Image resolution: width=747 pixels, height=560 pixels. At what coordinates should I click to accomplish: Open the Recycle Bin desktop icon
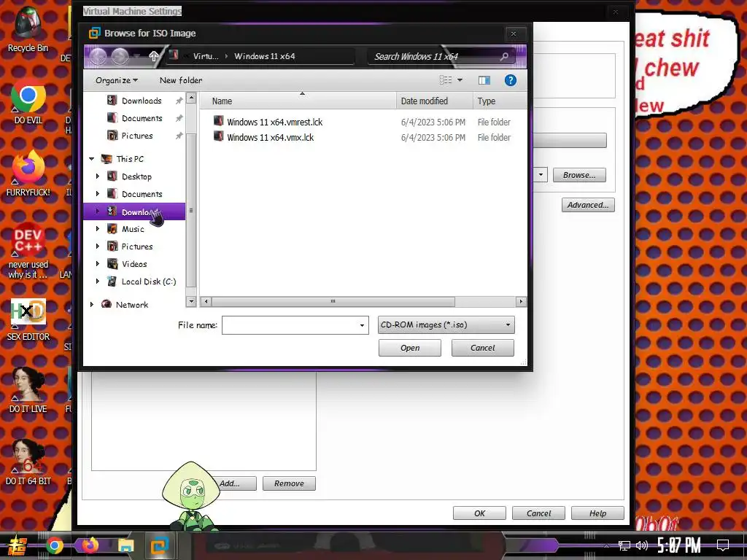coord(28,29)
